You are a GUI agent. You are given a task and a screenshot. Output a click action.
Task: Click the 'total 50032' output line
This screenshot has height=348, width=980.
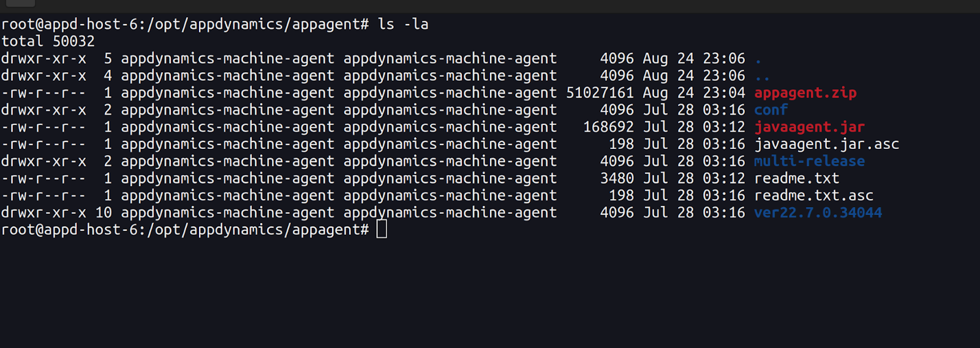[48, 42]
